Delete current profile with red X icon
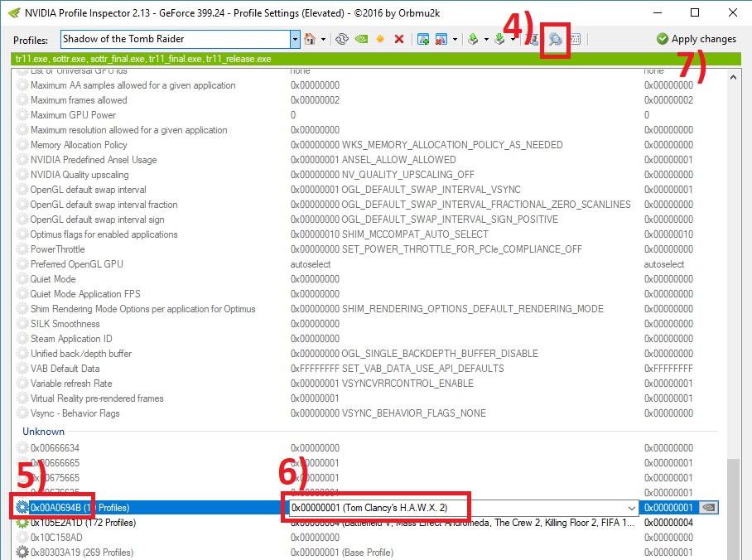Image resolution: width=752 pixels, height=560 pixels. pyautogui.click(x=399, y=39)
